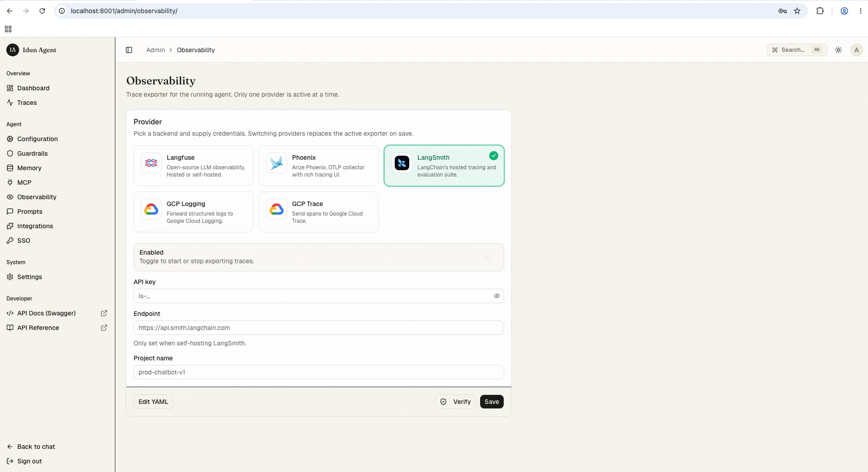
Task: Click the Verify button
Action: pyautogui.click(x=456, y=402)
